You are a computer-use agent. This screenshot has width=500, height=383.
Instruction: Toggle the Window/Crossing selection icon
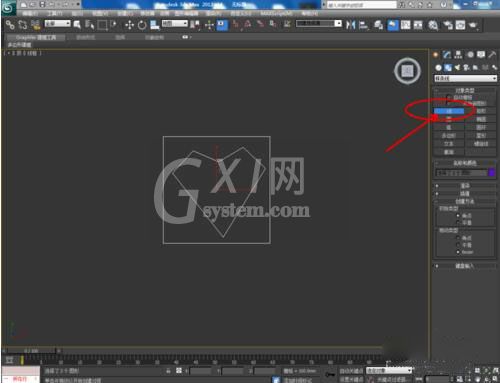click(113, 25)
